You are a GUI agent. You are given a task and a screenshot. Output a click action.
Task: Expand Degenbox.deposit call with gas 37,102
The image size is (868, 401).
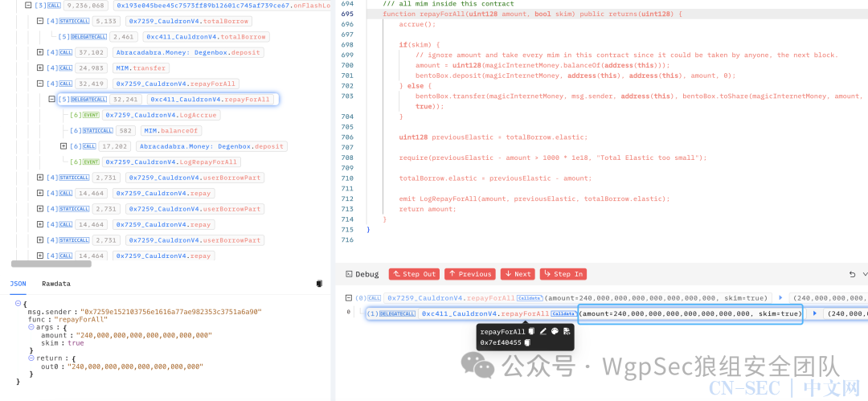(40, 52)
